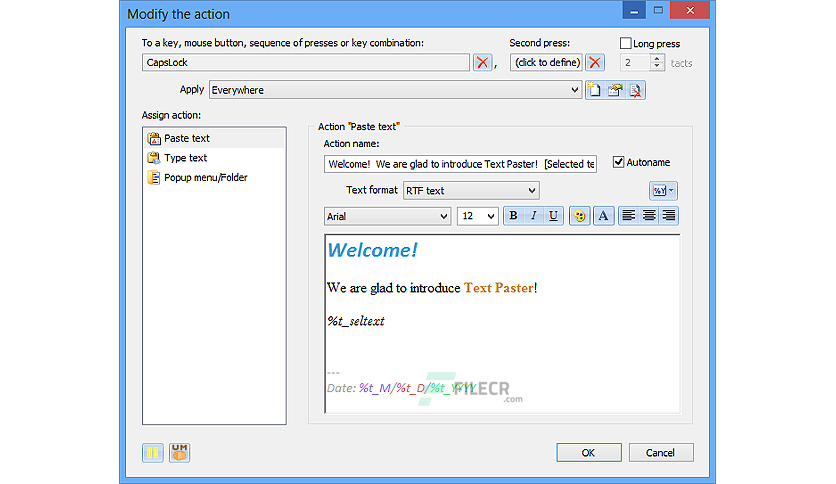This screenshot has height=484, width=836.
Task: Open the font settings button
Action: (603, 216)
